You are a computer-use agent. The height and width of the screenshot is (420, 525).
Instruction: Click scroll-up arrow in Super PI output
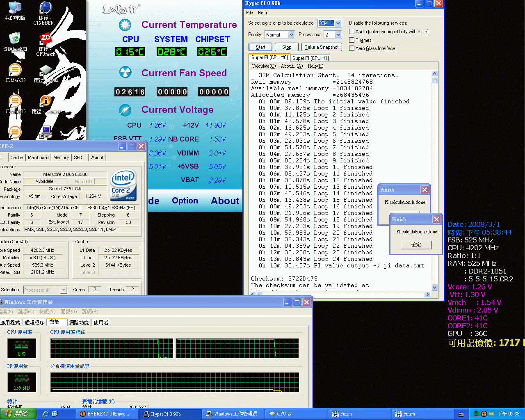435,74
